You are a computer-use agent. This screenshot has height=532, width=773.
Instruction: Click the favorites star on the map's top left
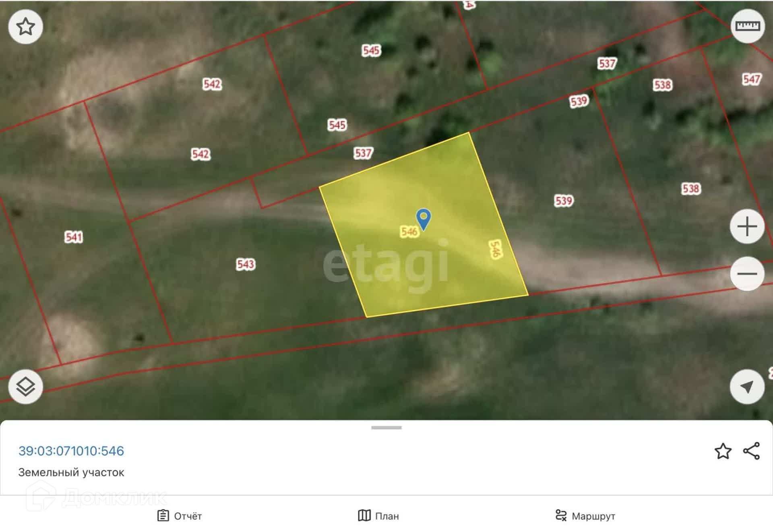tap(25, 27)
